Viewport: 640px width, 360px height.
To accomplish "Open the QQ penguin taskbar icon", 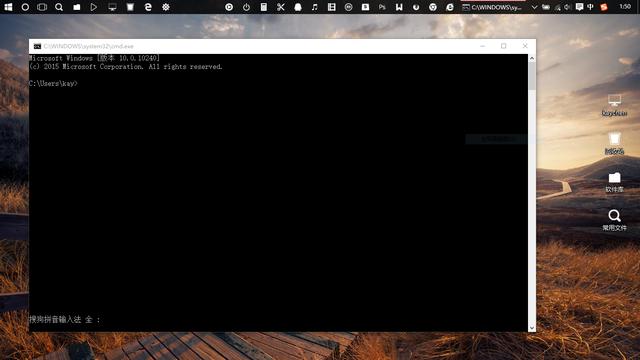I will point(298,7).
